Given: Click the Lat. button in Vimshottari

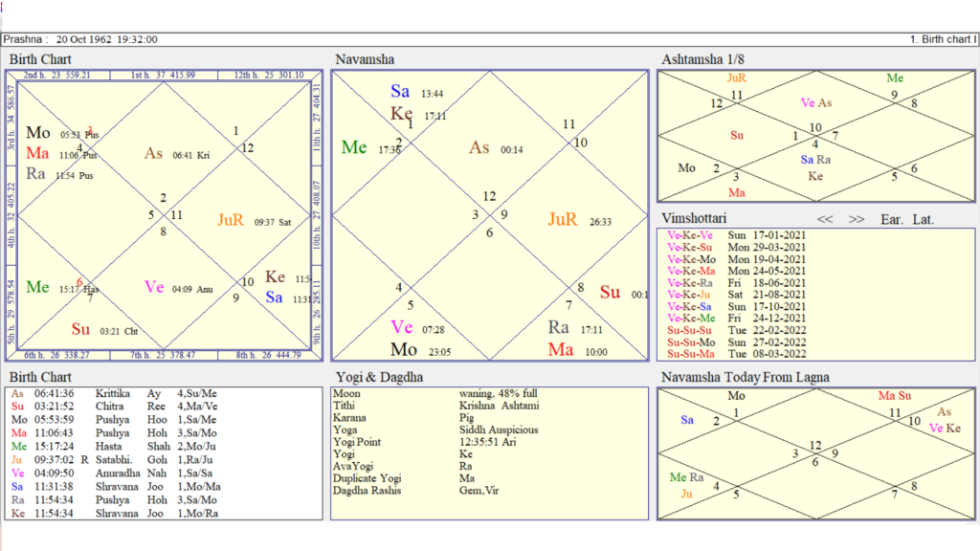Looking at the screenshot, I should point(924,219).
